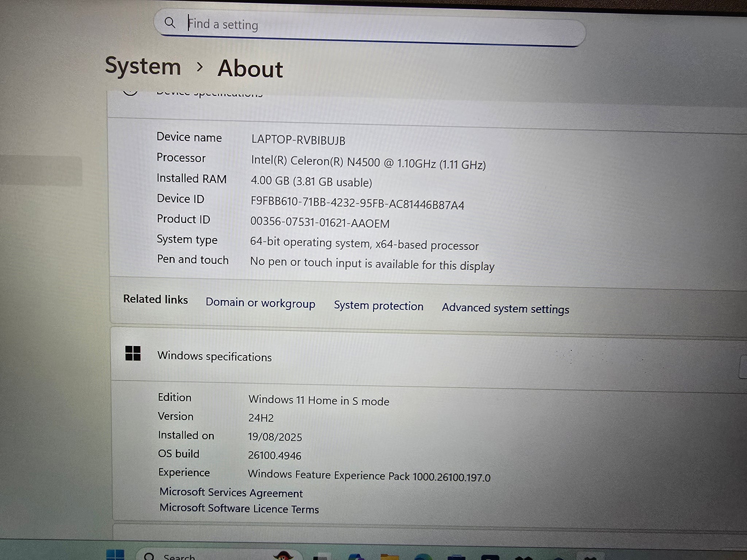Open the System protection link
Viewport: 747px width, 560px height.
(378, 306)
